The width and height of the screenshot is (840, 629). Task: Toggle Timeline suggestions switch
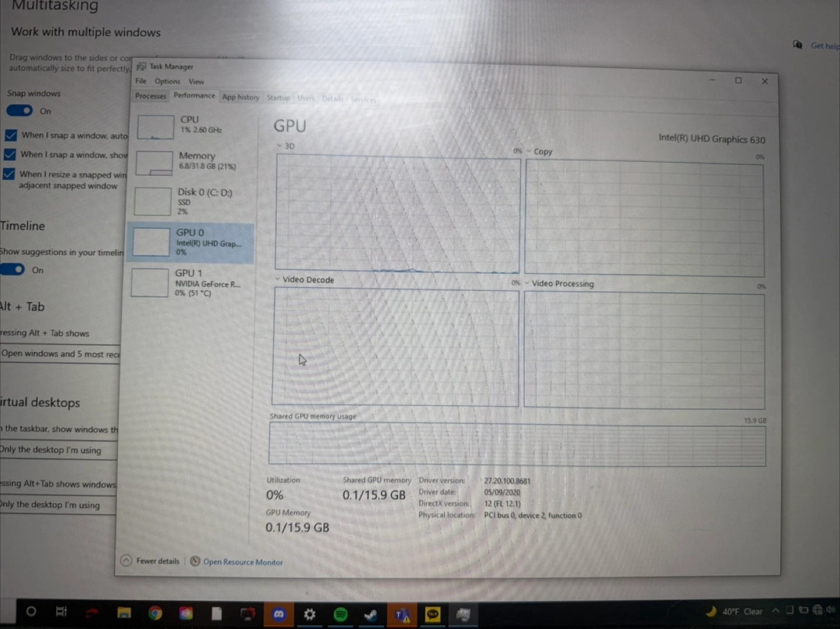click(x=12, y=269)
